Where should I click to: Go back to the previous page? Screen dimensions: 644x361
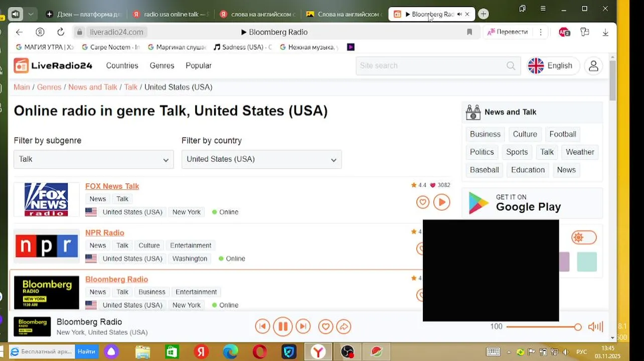coord(19,32)
